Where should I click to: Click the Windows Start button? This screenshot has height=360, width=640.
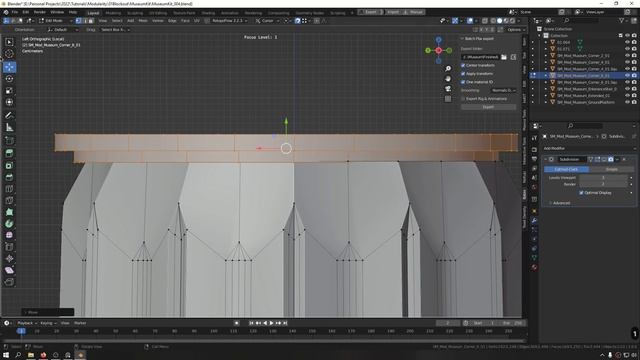(6, 355)
